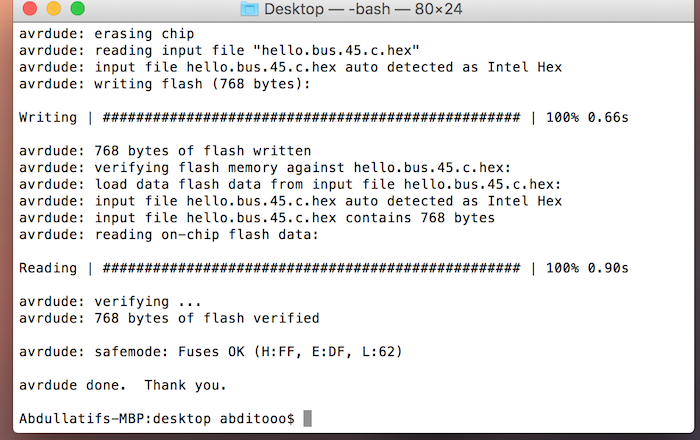Click the Reading hash progress bar
This screenshot has width=700, height=440.
(311, 268)
